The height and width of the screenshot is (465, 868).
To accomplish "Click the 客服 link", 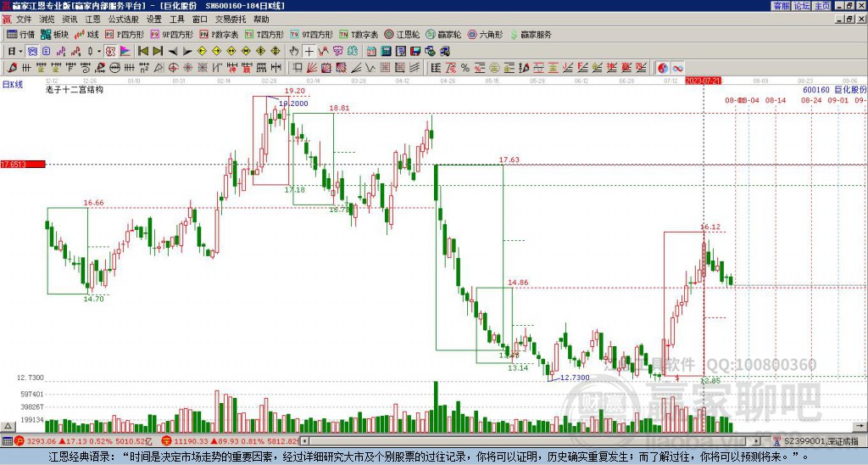I will [781, 6].
